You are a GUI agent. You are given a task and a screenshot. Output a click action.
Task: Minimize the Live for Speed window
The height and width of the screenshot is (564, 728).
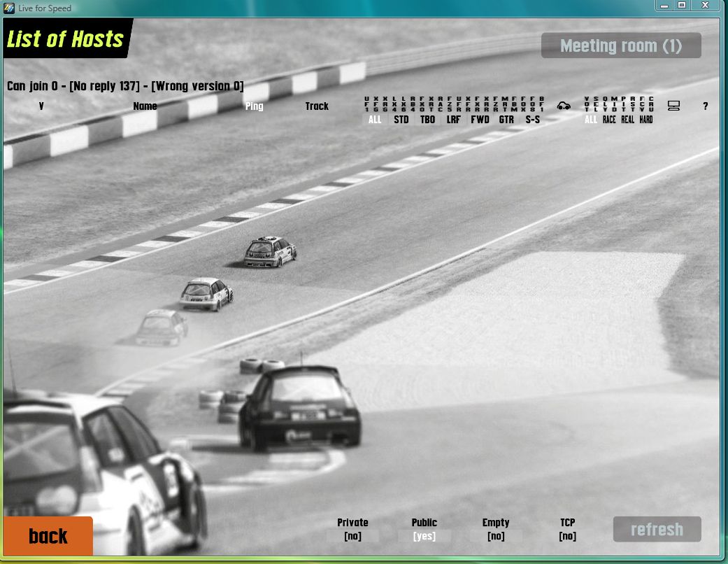pyautogui.click(x=665, y=5)
